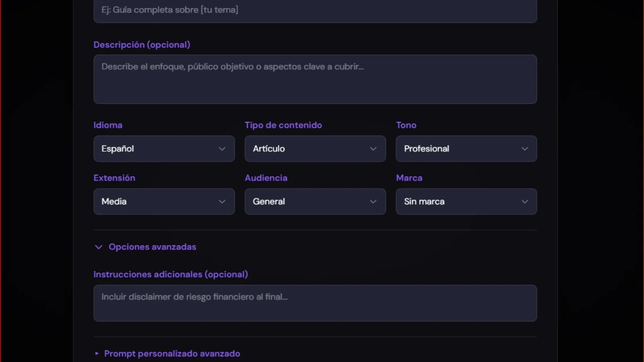Click the chevron icon beside Tipo de contenido value

(373, 149)
